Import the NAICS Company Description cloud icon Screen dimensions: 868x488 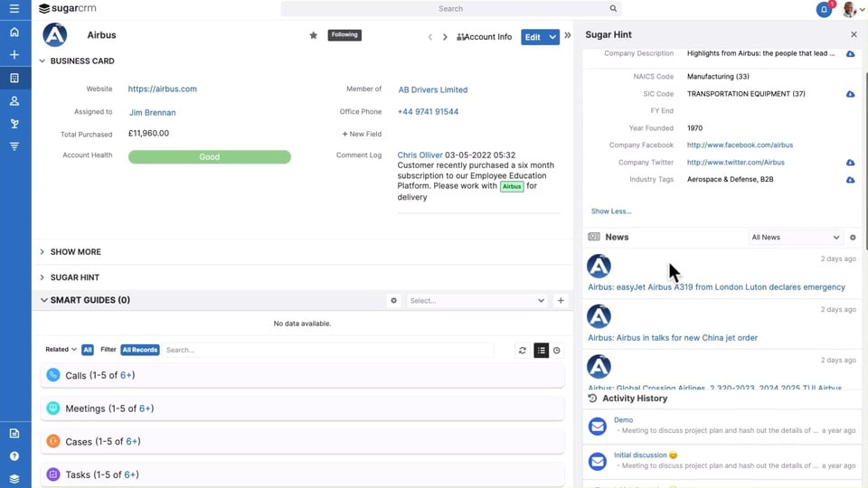click(850, 53)
